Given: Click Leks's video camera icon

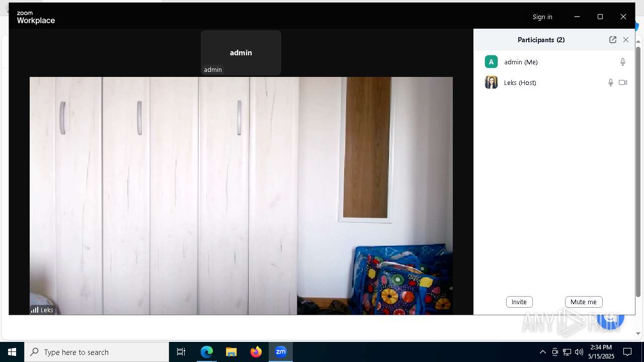Looking at the screenshot, I should (x=623, y=82).
